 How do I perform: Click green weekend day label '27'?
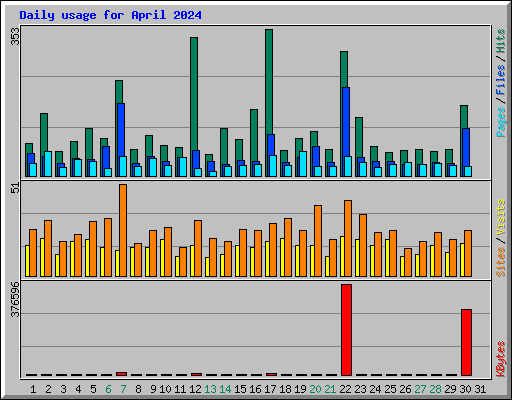click(420, 389)
